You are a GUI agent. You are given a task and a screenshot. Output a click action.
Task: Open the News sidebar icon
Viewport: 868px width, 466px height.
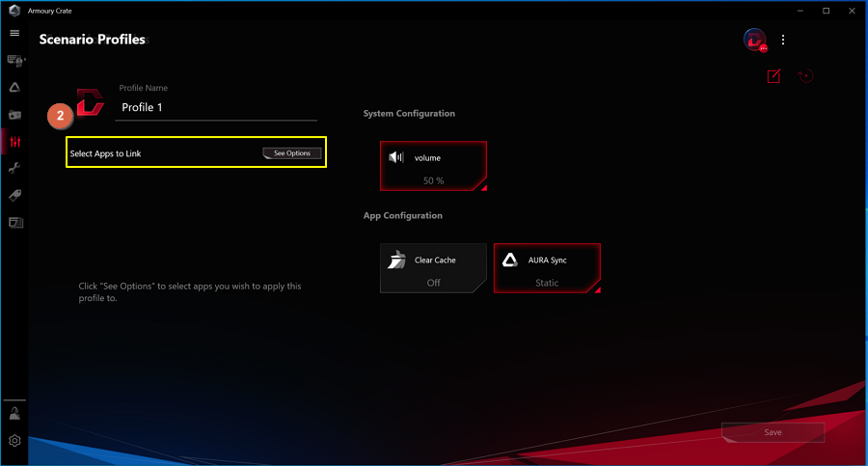pos(15,223)
